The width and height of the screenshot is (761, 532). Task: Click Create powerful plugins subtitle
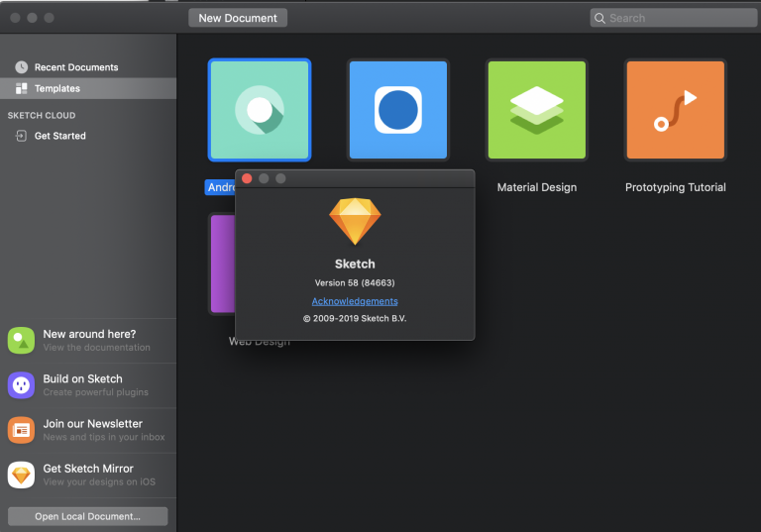point(95,392)
